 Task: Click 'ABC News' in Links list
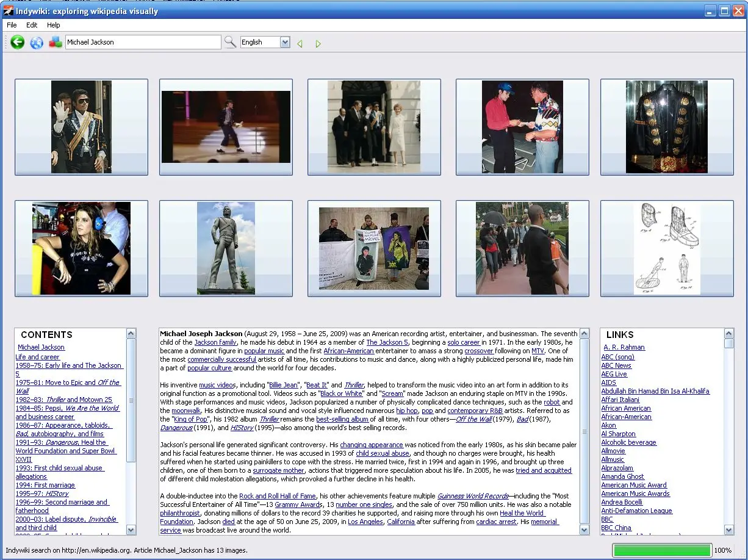(x=616, y=365)
